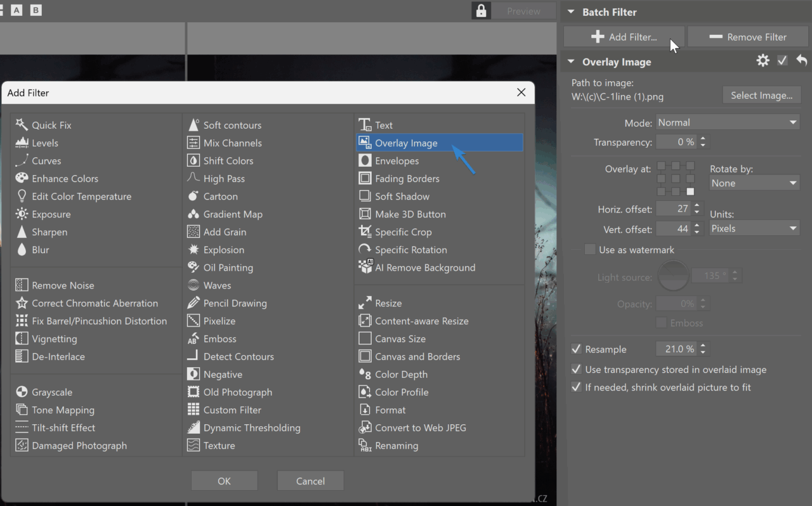Screen dimensions: 812x506
Task: Click the Remove Filter button
Action: click(747, 37)
